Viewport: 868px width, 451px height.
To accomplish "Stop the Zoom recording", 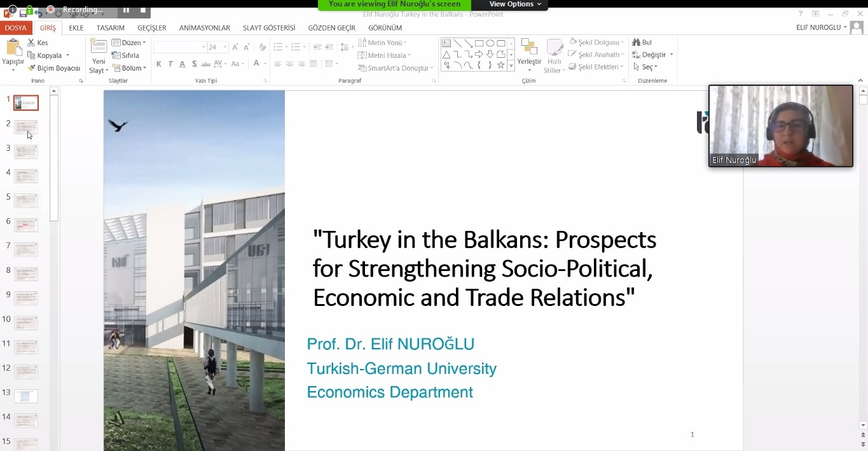I will [x=143, y=10].
